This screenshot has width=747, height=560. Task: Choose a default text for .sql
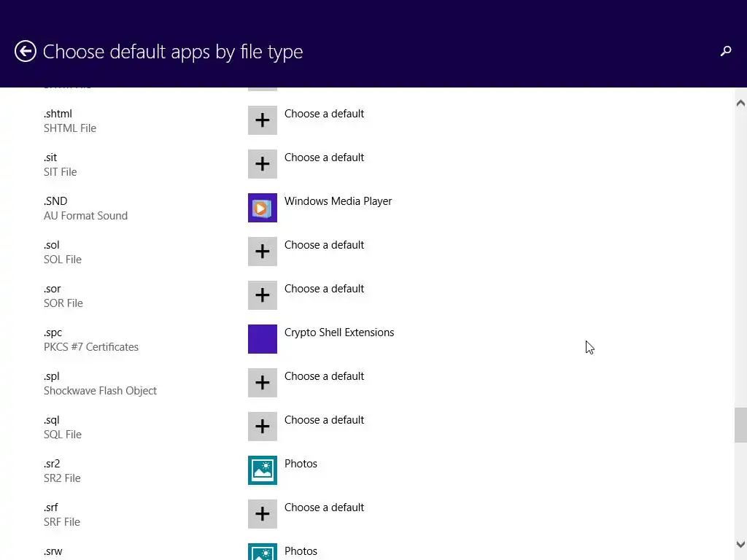tap(324, 420)
